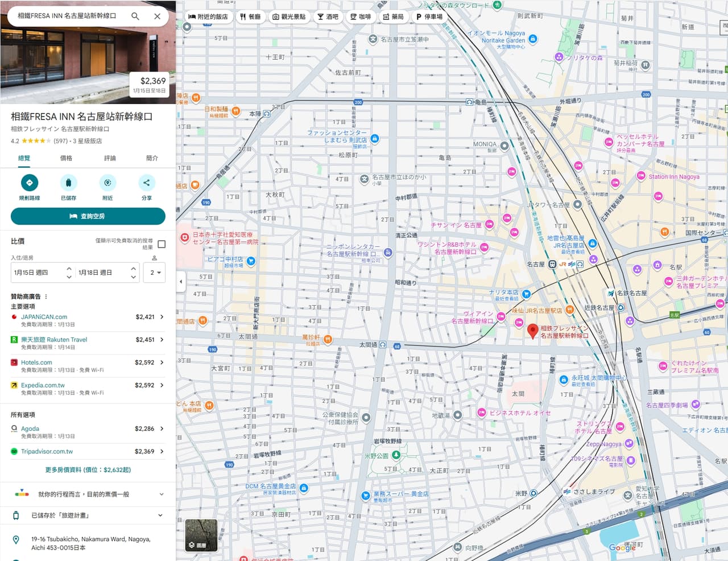
Task: Open sponsored ads info menu
Action: [46, 296]
